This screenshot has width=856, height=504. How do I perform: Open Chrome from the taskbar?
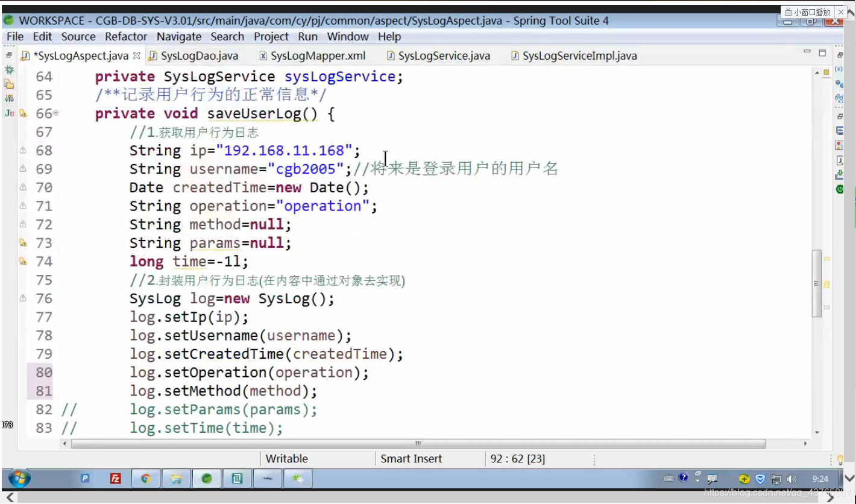point(145,479)
